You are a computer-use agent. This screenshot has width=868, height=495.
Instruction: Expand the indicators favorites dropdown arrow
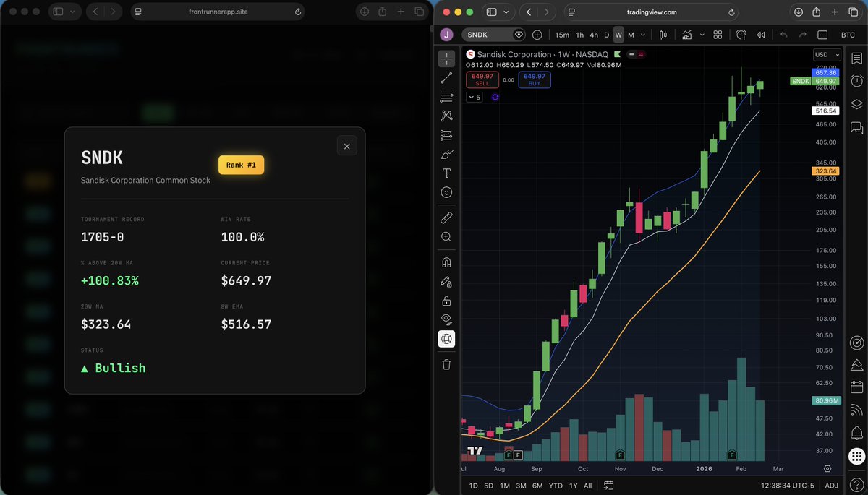pos(701,35)
